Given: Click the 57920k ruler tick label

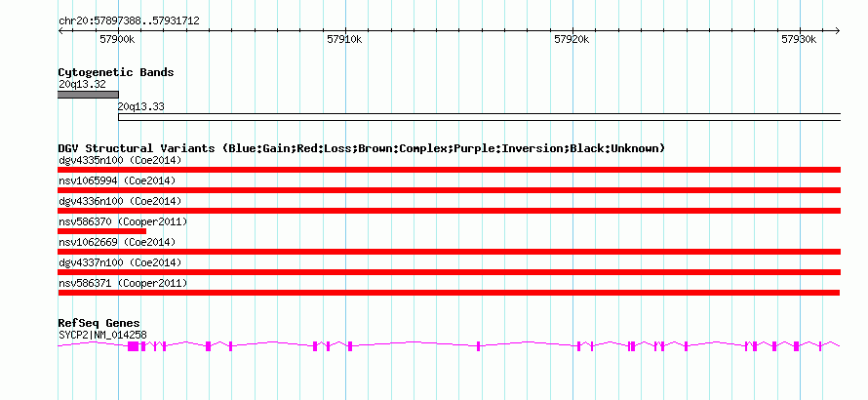Looking at the screenshot, I should pyautogui.click(x=572, y=39).
